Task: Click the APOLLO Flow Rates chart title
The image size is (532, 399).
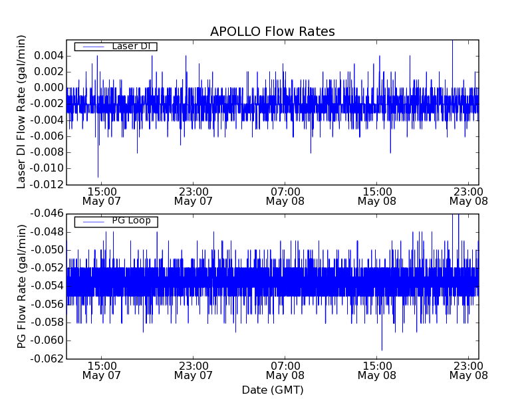Action: coord(272,32)
